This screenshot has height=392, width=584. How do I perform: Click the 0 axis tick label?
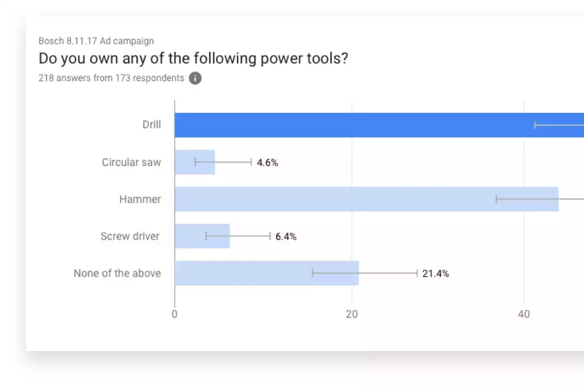click(x=175, y=314)
